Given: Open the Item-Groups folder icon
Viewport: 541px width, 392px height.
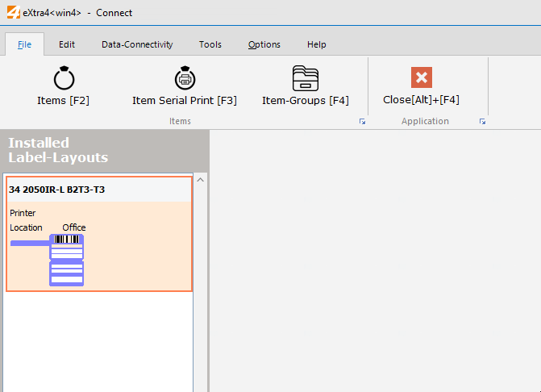Looking at the screenshot, I should (306, 78).
